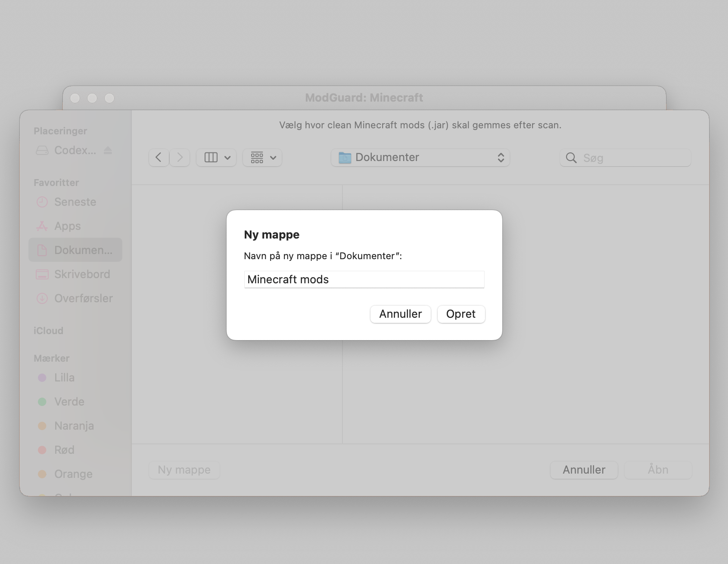Select the Naranja tag
The width and height of the screenshot is (728, 564).
(75, 426)
